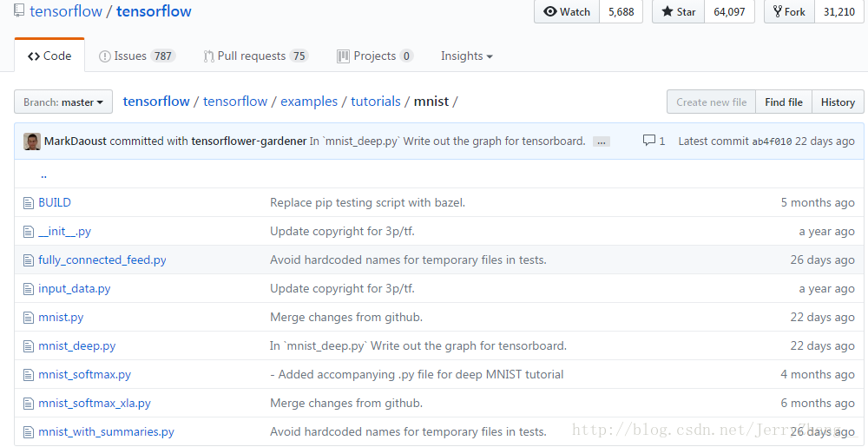
Task: Expand the commit message ellipsis button
Action: click(x=602, y=141)
